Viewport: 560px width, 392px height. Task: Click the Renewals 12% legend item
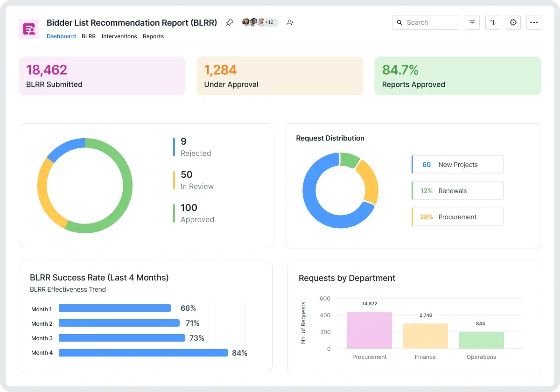click(457, 191)
